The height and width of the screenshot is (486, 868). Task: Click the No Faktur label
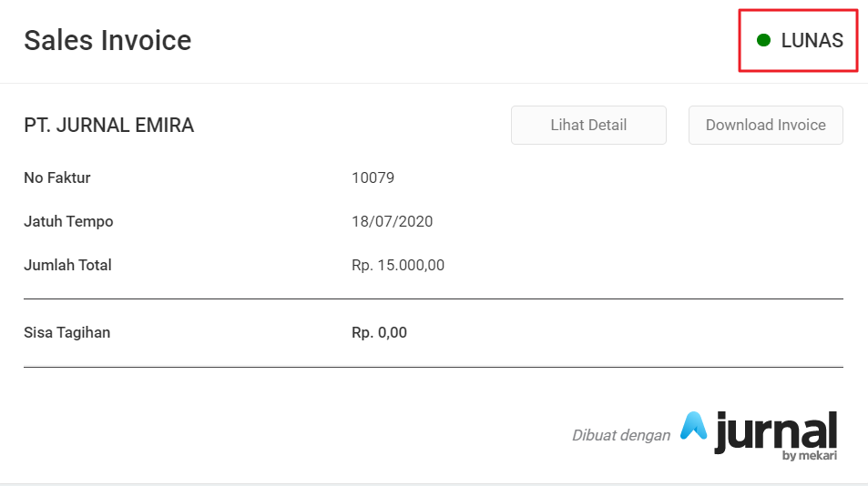tap(57, 177)
